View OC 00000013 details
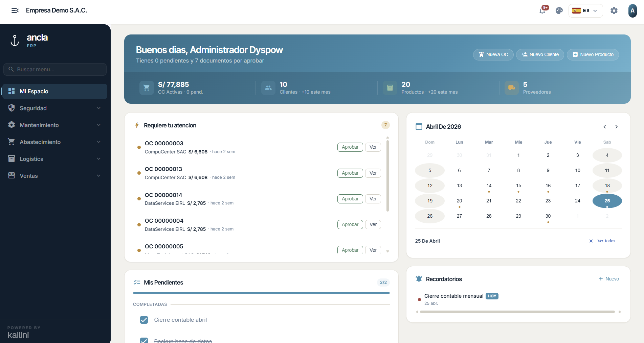This screenshot has height=343, width=644. (x=373, y=173)
